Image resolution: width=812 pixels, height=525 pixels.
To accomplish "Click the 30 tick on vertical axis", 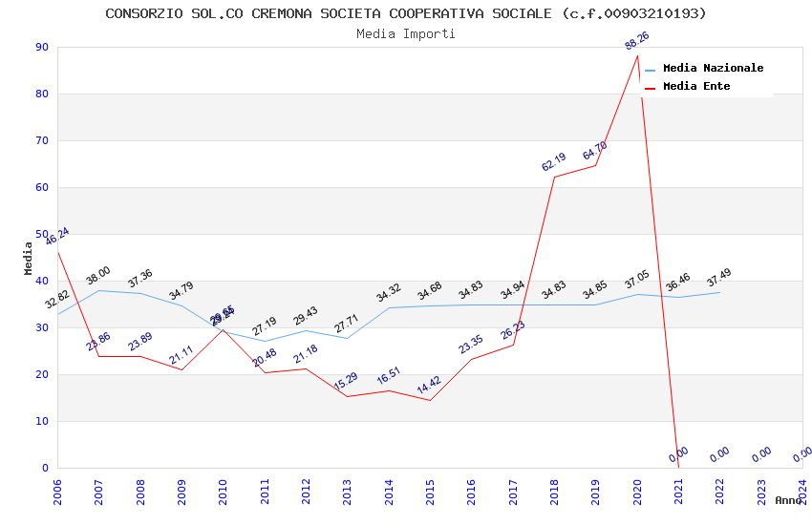I will tap(42, 327).
